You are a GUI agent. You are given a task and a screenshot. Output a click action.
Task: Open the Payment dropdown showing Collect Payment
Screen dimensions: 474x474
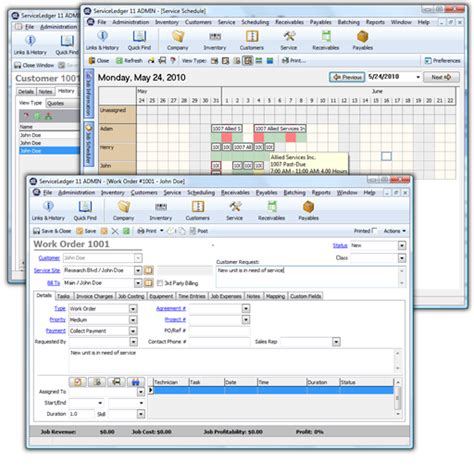coord(133,331)
